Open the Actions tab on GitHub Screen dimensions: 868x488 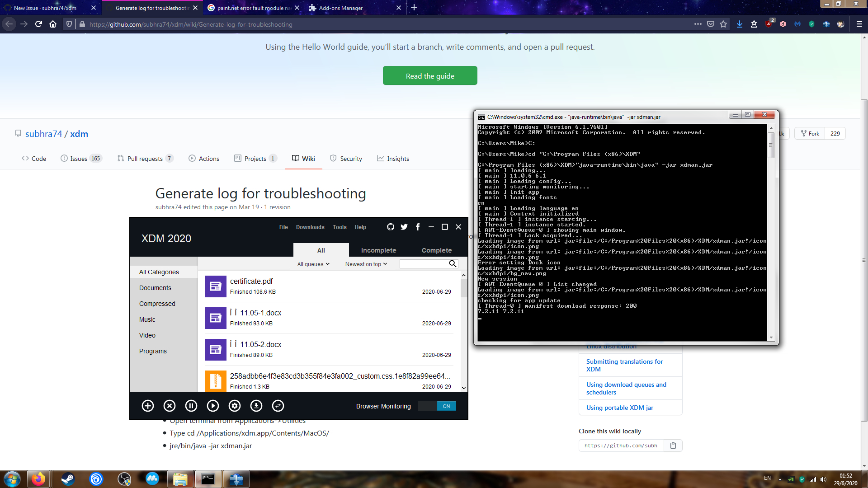point(204,159)
